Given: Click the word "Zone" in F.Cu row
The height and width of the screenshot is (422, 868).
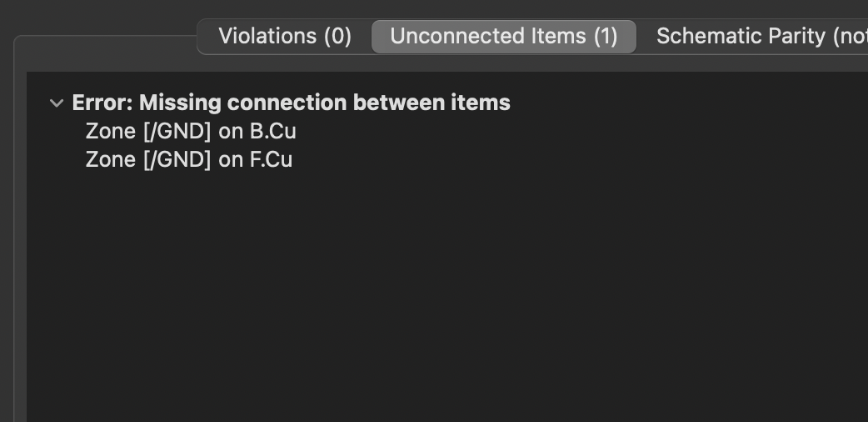Looking at the screenshot, I should tap(110, 159).
